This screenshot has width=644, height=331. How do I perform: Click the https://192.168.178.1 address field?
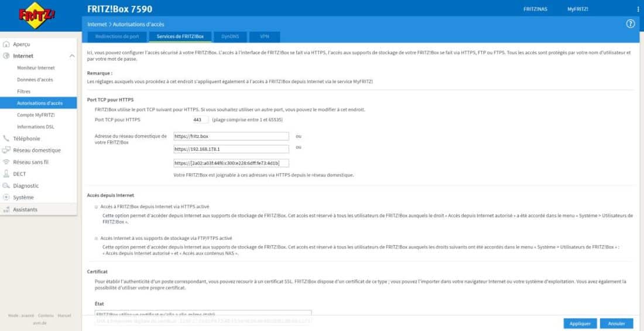tap(231, 149)
